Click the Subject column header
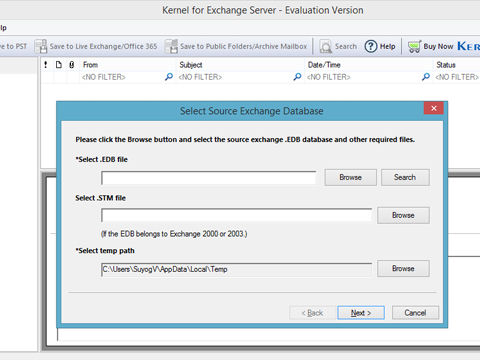The height and width of the screenshot is (360, 480). (191, 65)
